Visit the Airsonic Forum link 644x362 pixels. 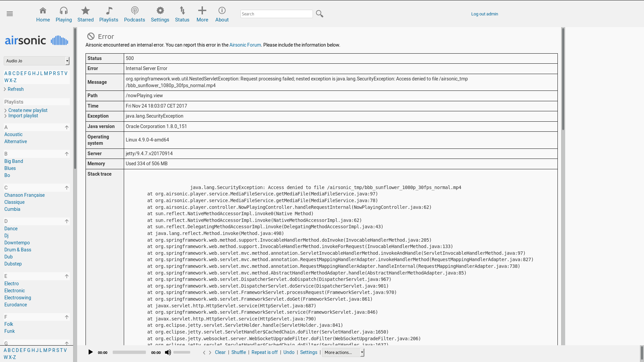point(245,45)
